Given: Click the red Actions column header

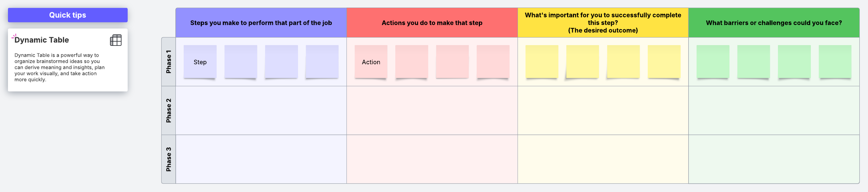Looking at the screenshot, I should click(432, 23).
